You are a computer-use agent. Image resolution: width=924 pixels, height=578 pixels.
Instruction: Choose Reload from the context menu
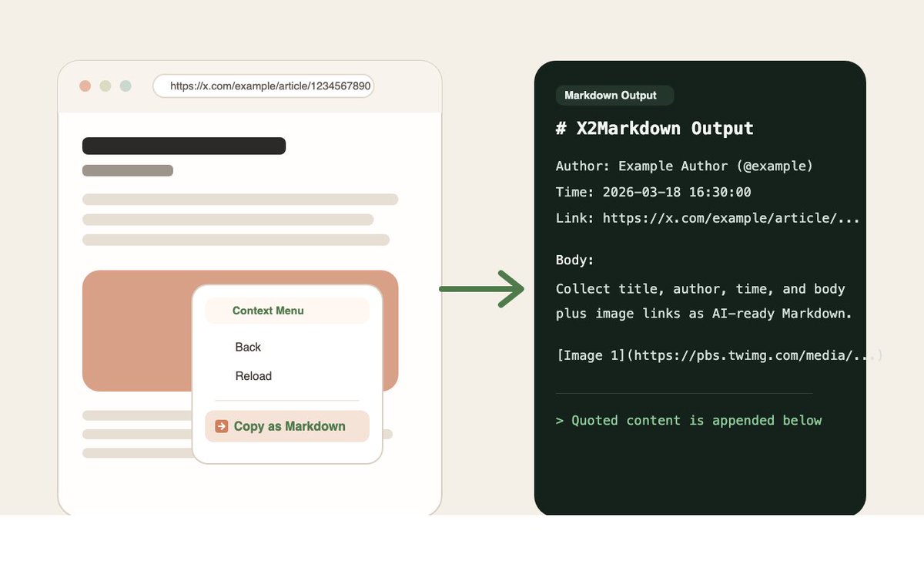pyautogui.click(x=253, y=376)
